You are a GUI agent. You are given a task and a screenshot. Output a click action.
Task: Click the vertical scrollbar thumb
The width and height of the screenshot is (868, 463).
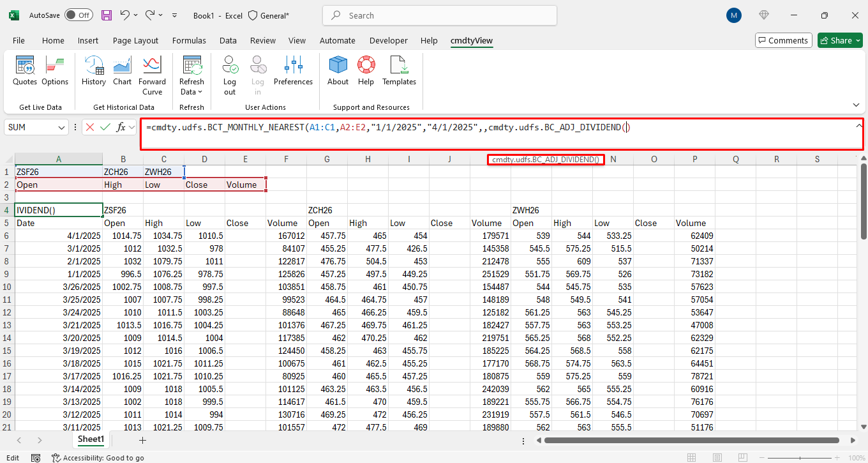coord(864,202)
